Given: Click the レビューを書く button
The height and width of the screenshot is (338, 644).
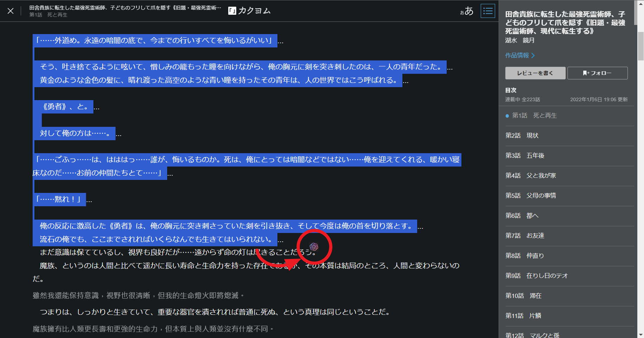Looking at the screenshot, I should 535,73.
